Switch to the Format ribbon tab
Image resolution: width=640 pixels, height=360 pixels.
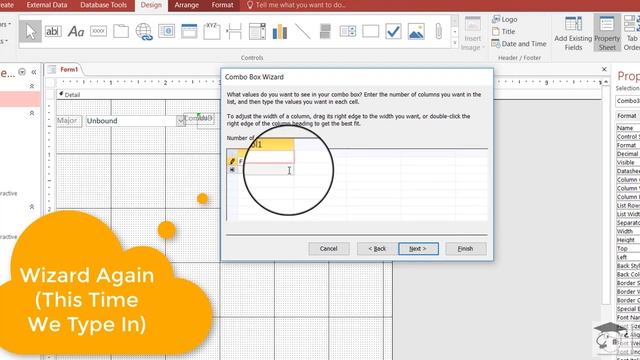[x=222, y=5]
